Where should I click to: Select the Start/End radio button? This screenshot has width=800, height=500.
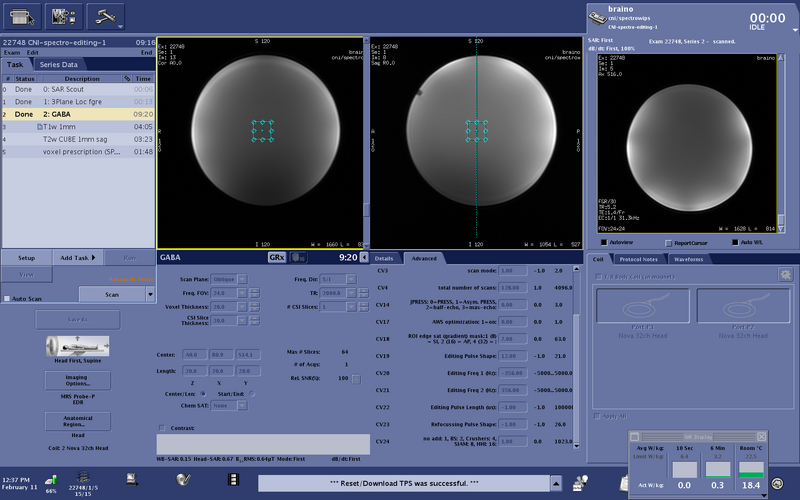(252, 394)
